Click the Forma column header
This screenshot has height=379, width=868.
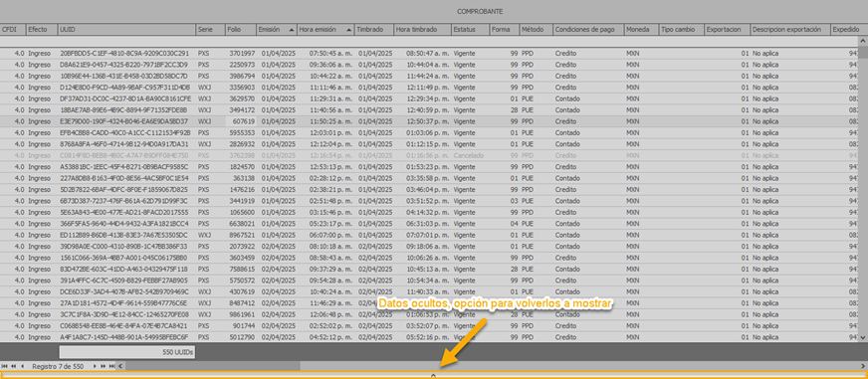[x=505, y=29]
